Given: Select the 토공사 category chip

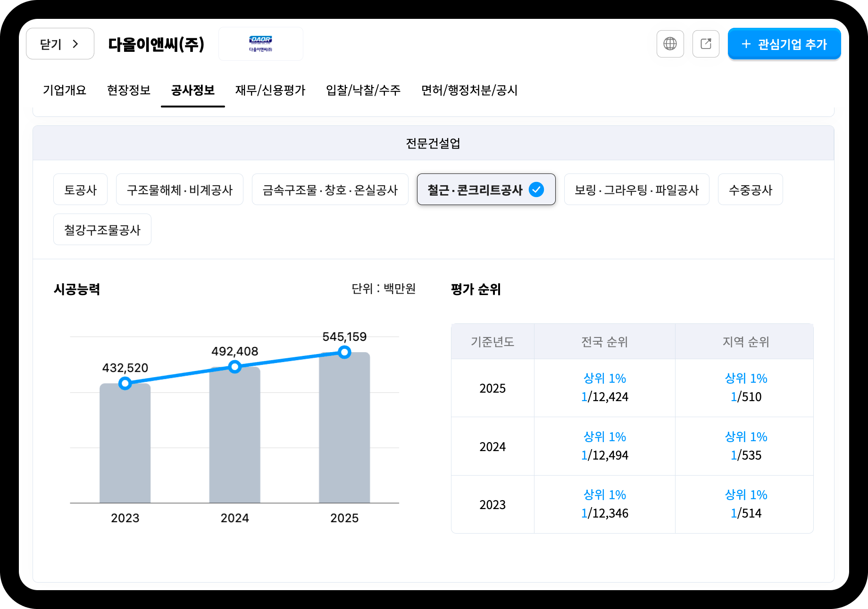Looking at the screenshot, I should [80, 189].
